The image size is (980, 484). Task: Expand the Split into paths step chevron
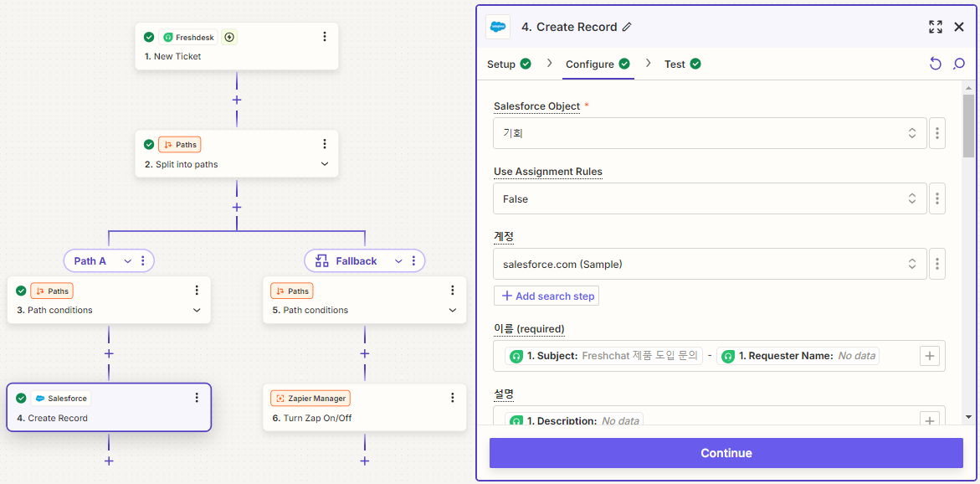coord(325,164)
